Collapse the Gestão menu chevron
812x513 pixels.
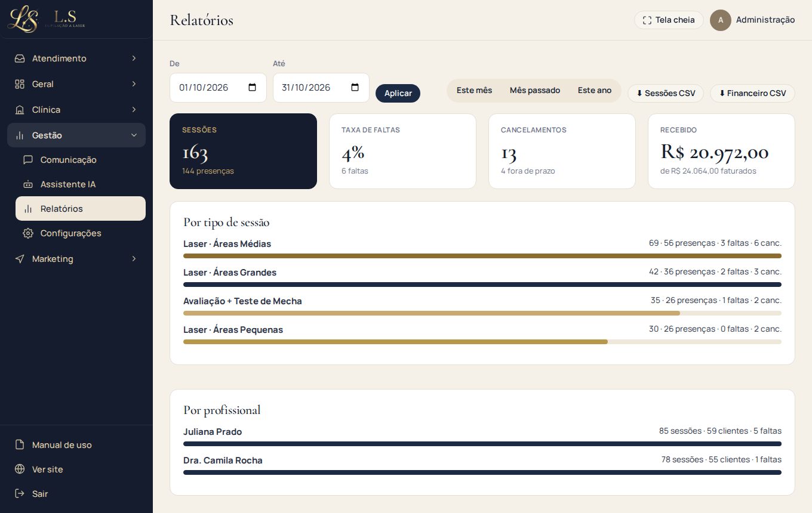134,135
